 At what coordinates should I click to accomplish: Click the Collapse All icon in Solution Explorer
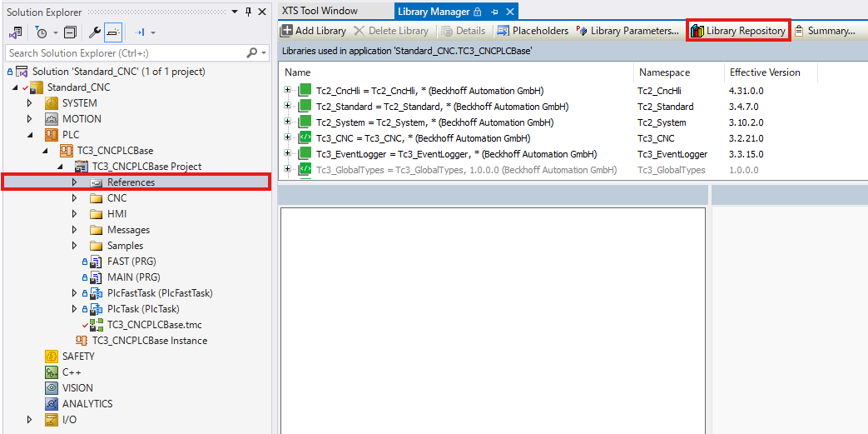(x=70, y=32)
